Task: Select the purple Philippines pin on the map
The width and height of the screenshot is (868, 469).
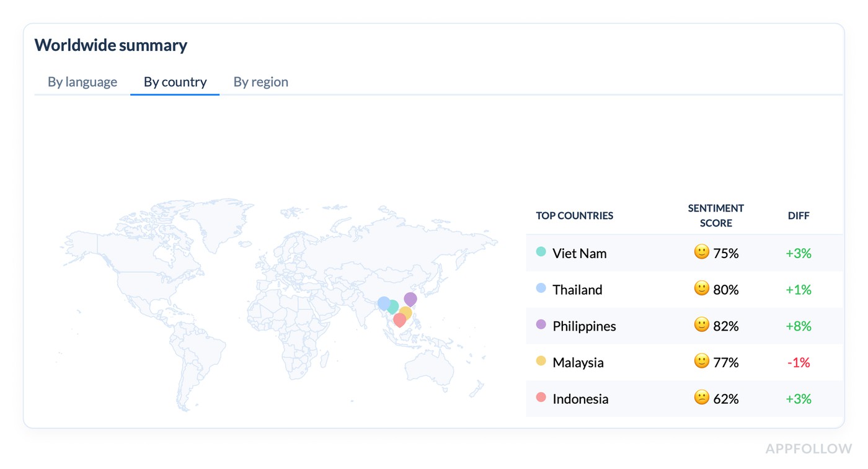Action: point(410,298)
